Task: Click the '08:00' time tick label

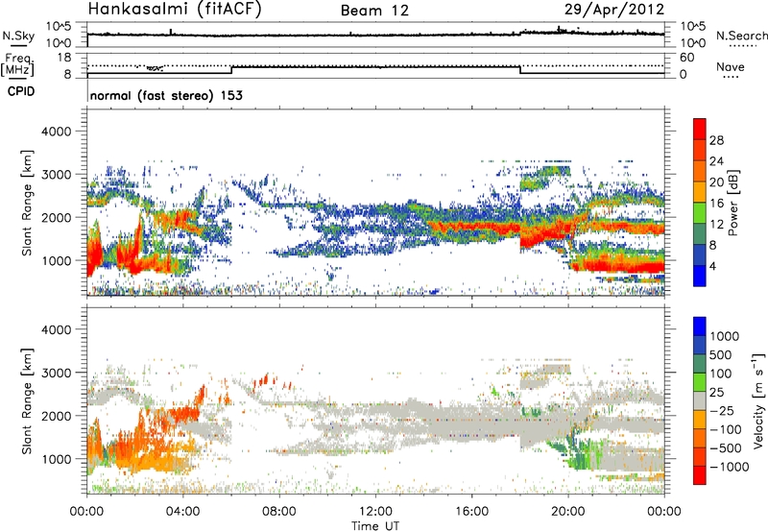Action: (x=279, y=512)
